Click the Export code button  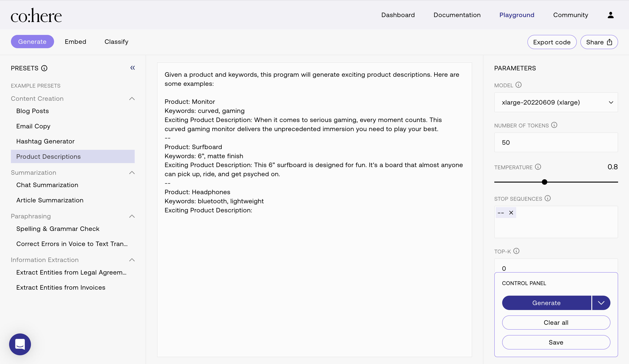coord(552,42)
